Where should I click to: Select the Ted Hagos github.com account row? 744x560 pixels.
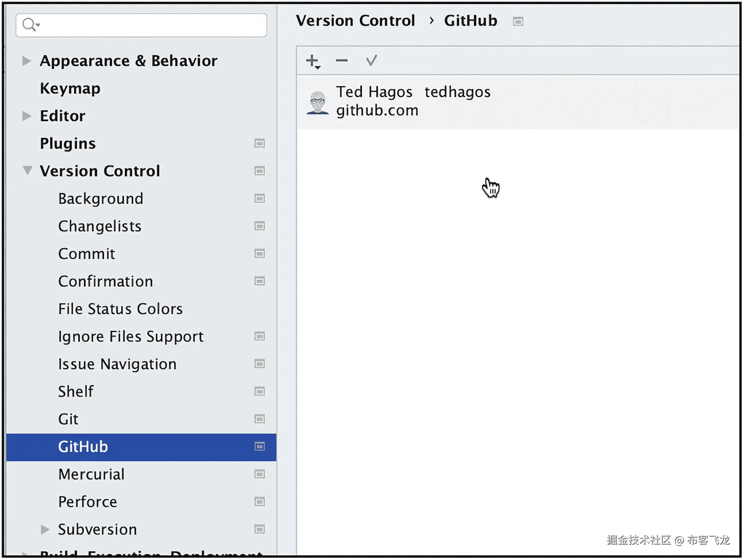518,102
